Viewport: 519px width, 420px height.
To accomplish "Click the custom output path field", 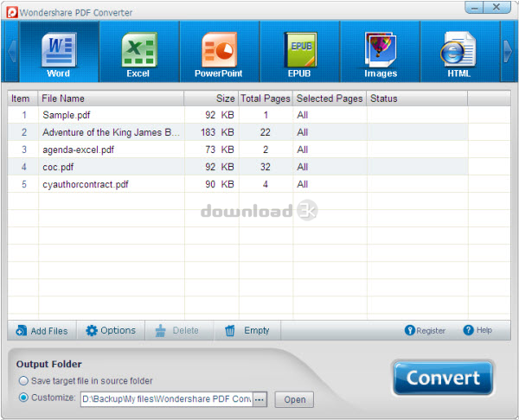I will pos(166,399).
